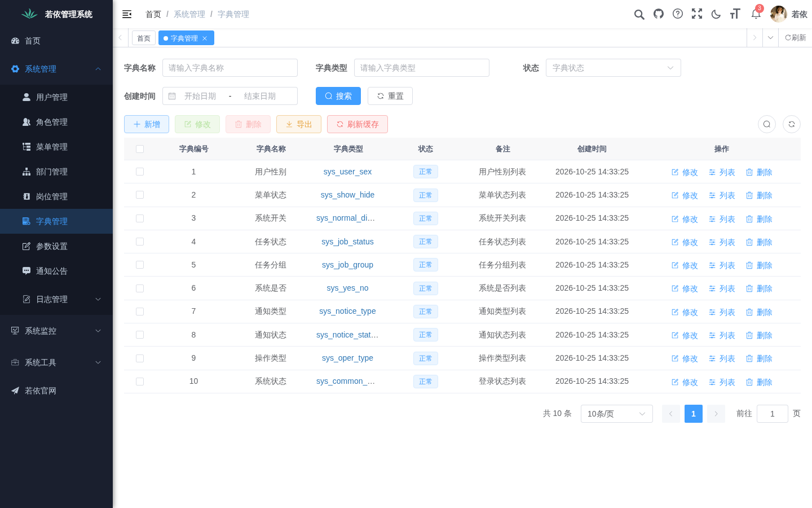Open the notification bell icon
The height and width of the screenshot is (508, 812).
click(x=756, y=14)
